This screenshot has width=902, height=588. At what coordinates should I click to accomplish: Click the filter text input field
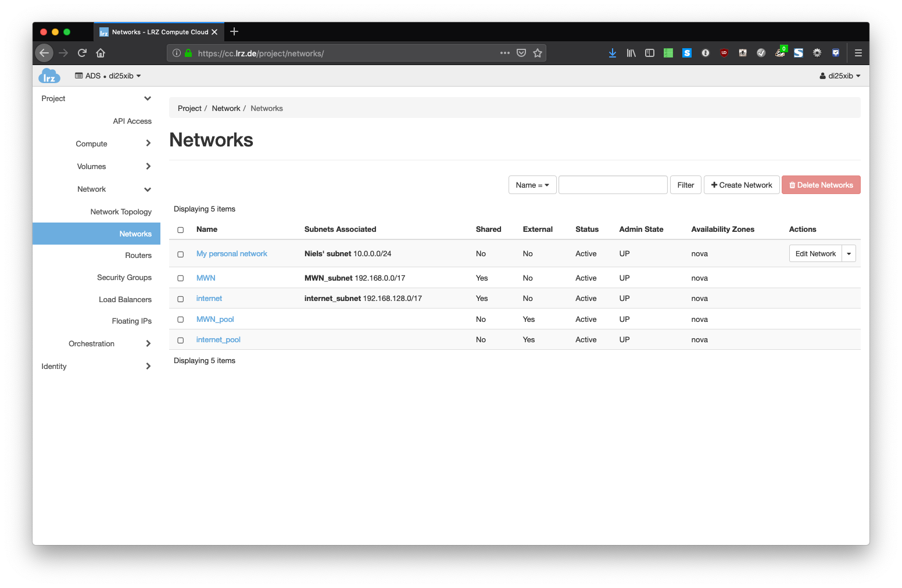[613, 185]
